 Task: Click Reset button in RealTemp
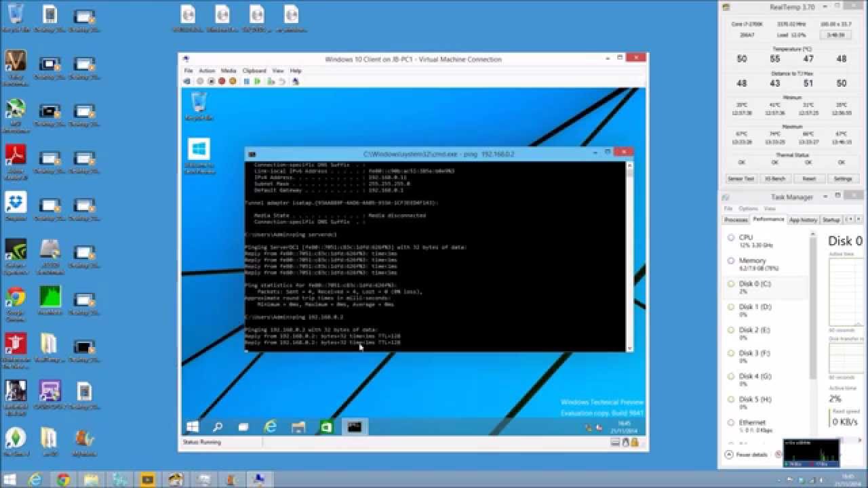(809, 179)
